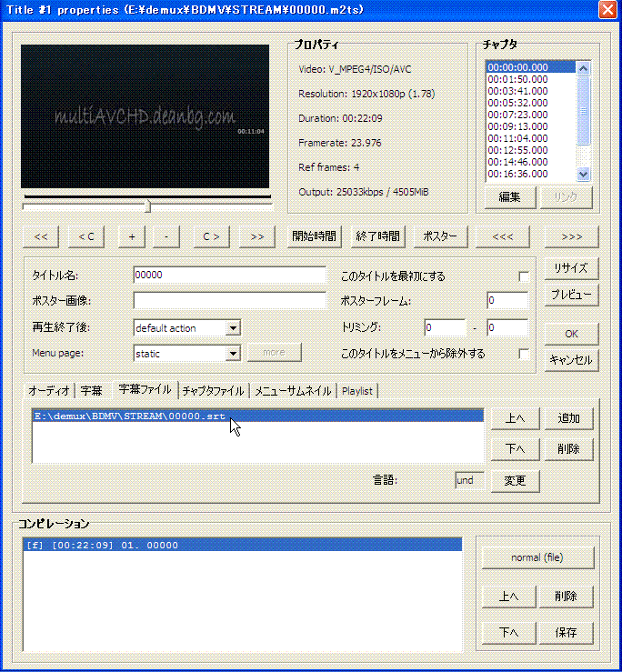Save compilation with 保存 button
The height and width of the screenshot is (672, 622).
click(566, 633)
